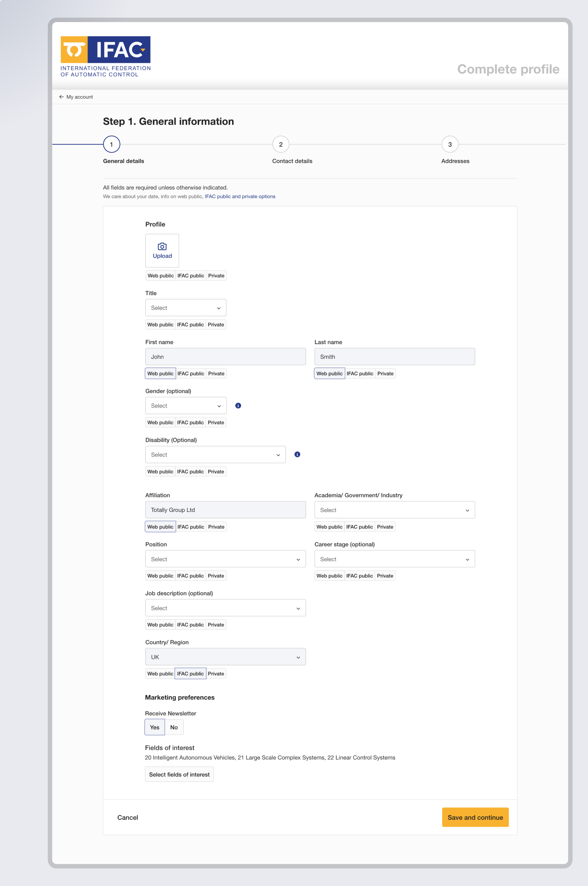Set Country visibility to Web public
Viewport: 588px width, 886px height.
click(x=160, y=674)
